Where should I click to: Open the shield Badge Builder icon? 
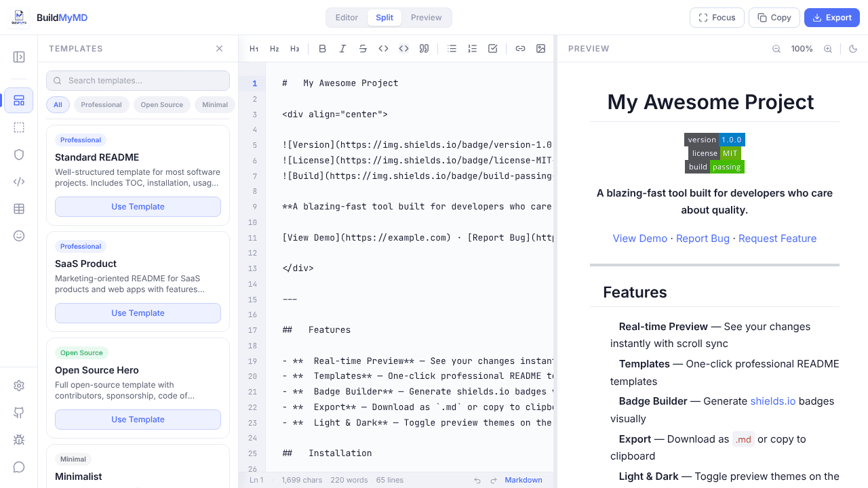coord(19,155)
